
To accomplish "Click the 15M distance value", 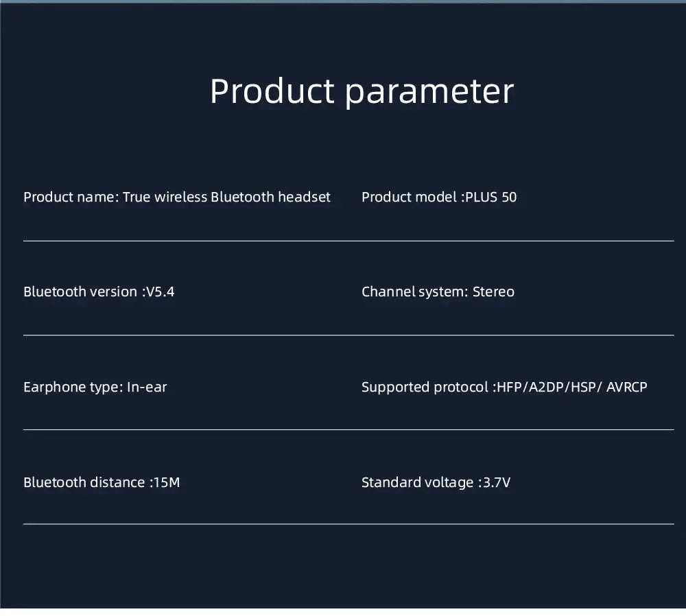I will click(167, 482).
